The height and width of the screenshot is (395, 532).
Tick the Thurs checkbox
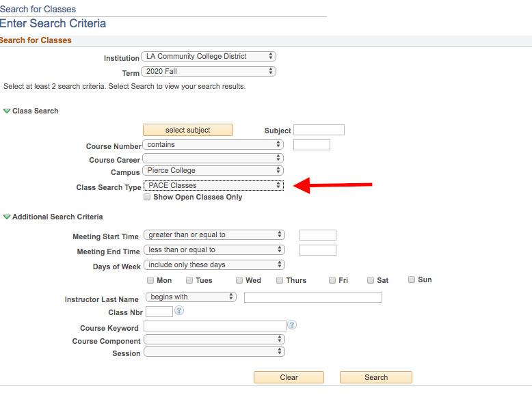[280, 280]
